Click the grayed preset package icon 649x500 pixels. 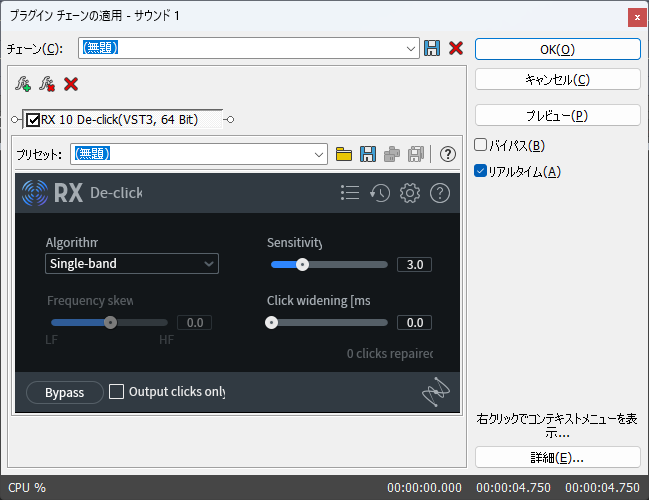[392, 154]
